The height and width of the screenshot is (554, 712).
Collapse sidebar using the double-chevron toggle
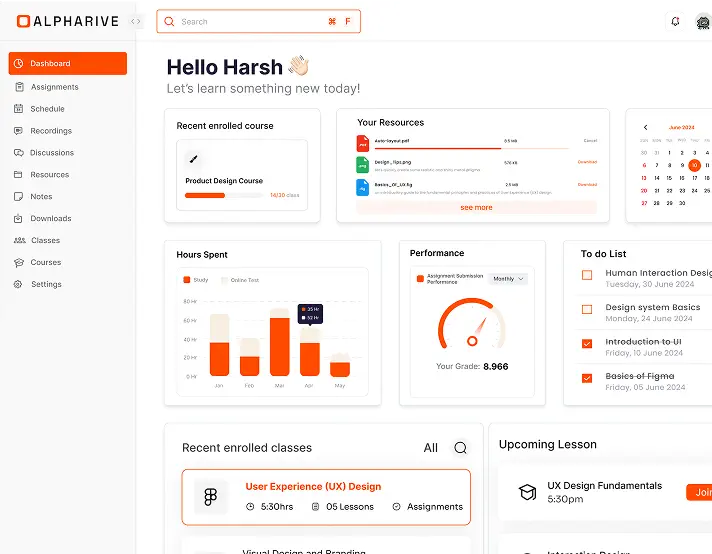pyautogui.click(x=135, y=21)
